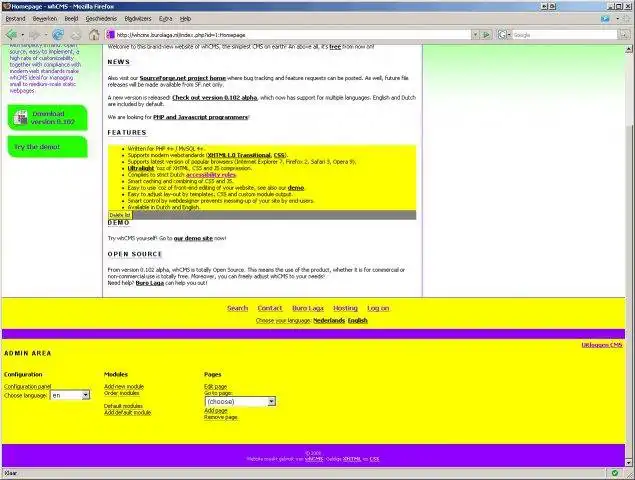Viewport: 635px width, 480px height.
Task: Click the Add default module link
Action: coord(127,412)
